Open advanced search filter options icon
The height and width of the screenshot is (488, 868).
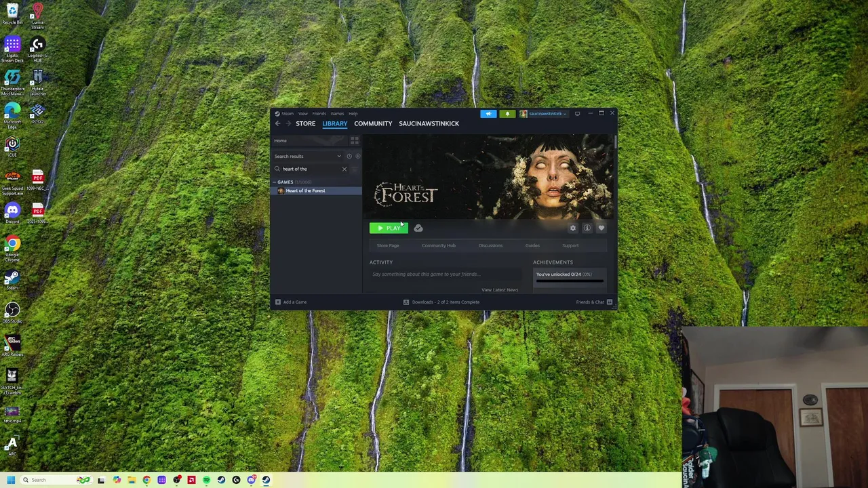click(354, 169)
